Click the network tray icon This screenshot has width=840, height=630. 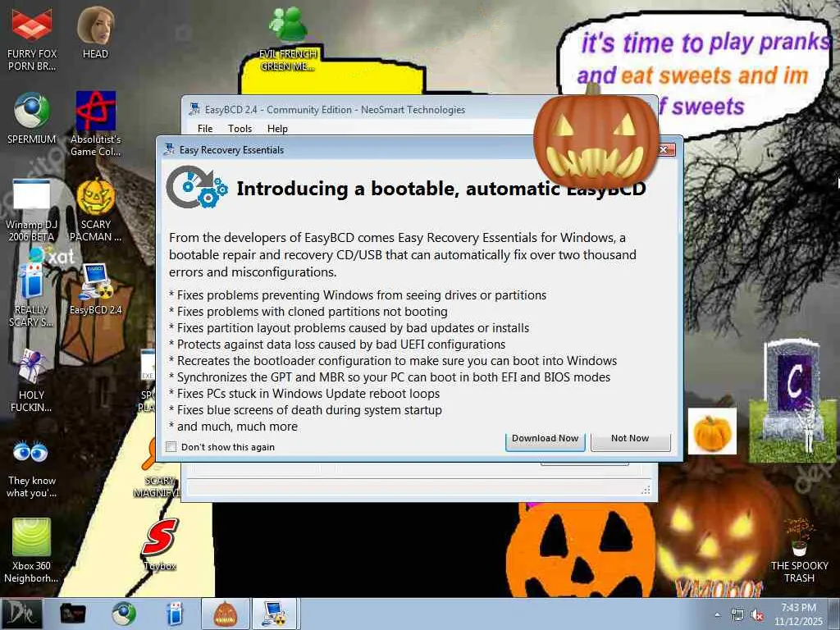737,615
